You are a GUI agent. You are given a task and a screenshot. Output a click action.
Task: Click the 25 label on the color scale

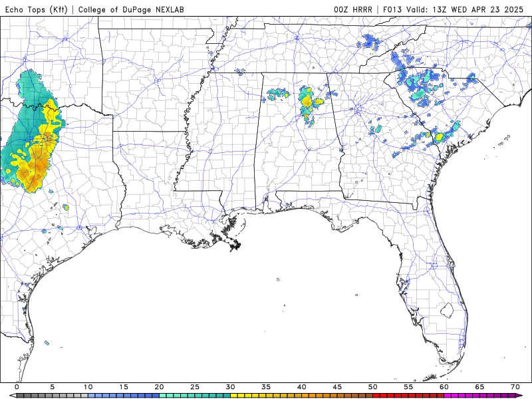pos(195,387)
